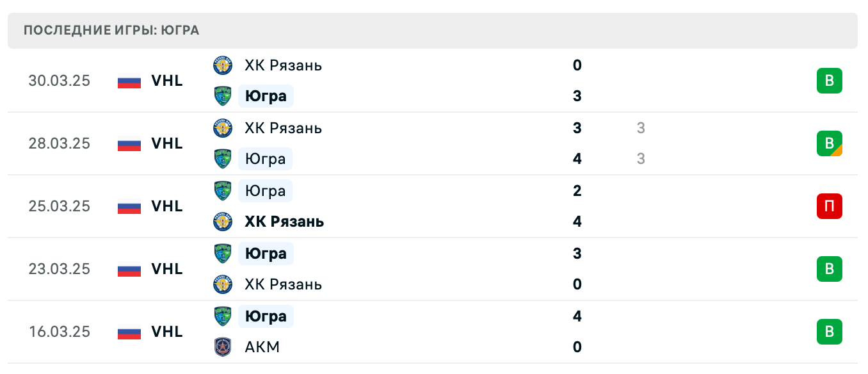Click the АКМ team logo
868x374 pixels.
(x=223, y=347)
